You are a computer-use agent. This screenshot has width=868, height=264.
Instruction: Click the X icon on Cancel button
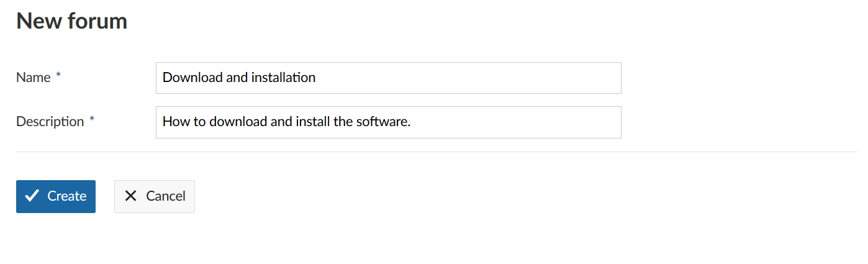coord(130,196)
